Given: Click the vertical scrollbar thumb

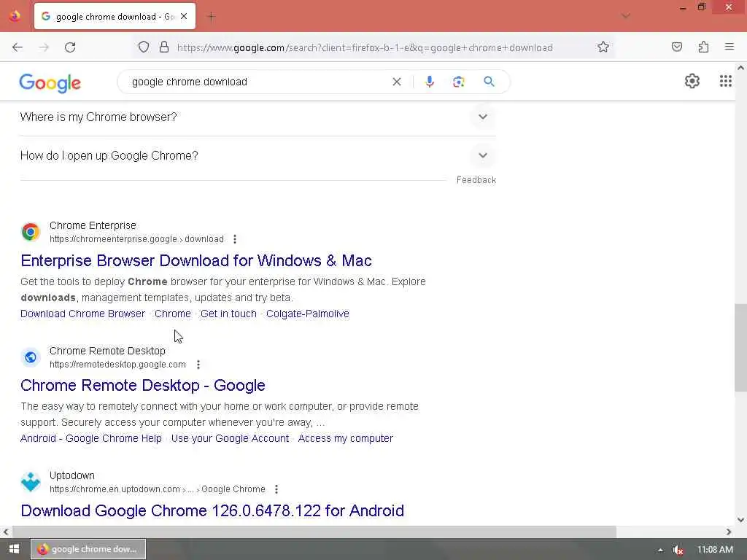Looking at the screenshot, I should 740,348.
